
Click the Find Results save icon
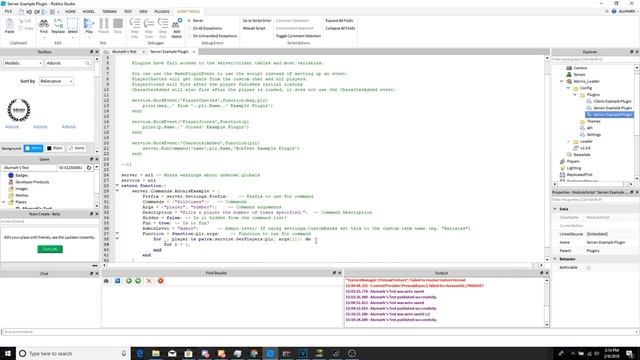(118, 281)
